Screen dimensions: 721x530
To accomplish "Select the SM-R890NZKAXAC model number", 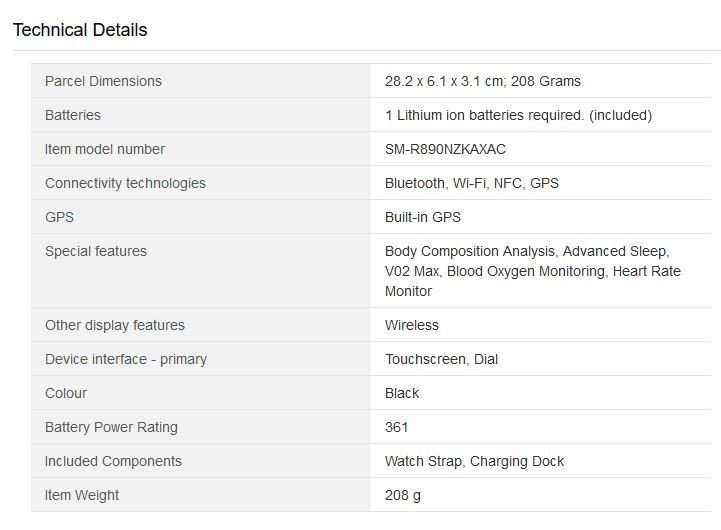I will coord(445,149).
